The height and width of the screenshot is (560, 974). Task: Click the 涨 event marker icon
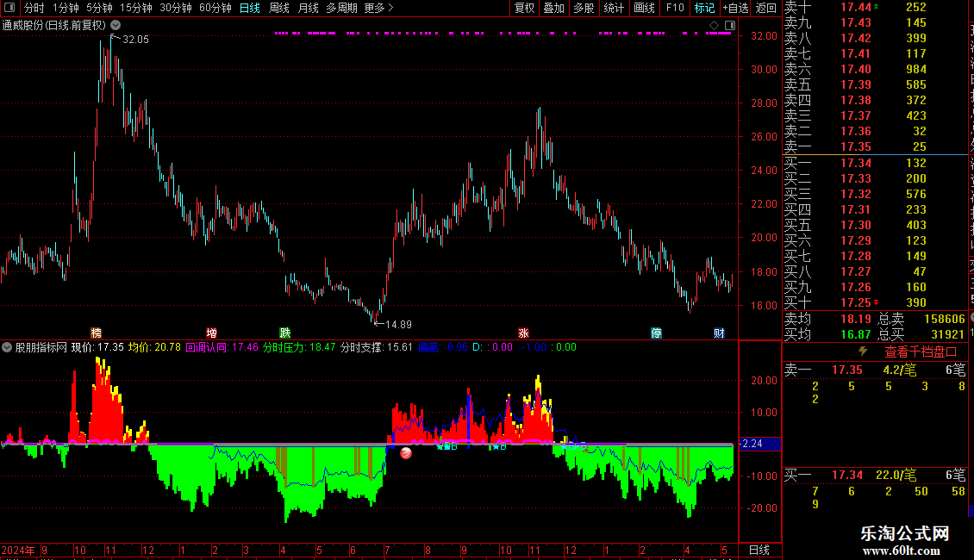tap(523, 333)
